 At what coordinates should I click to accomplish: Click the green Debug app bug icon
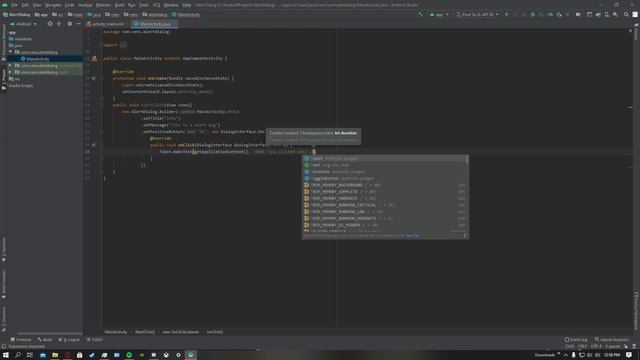tap(532, 14)
